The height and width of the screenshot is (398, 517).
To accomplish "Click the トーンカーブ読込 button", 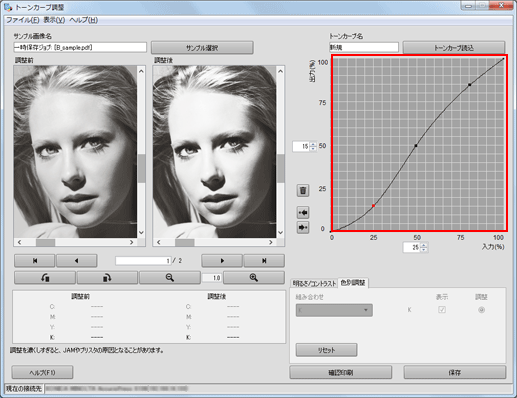I will click(454, 48).
